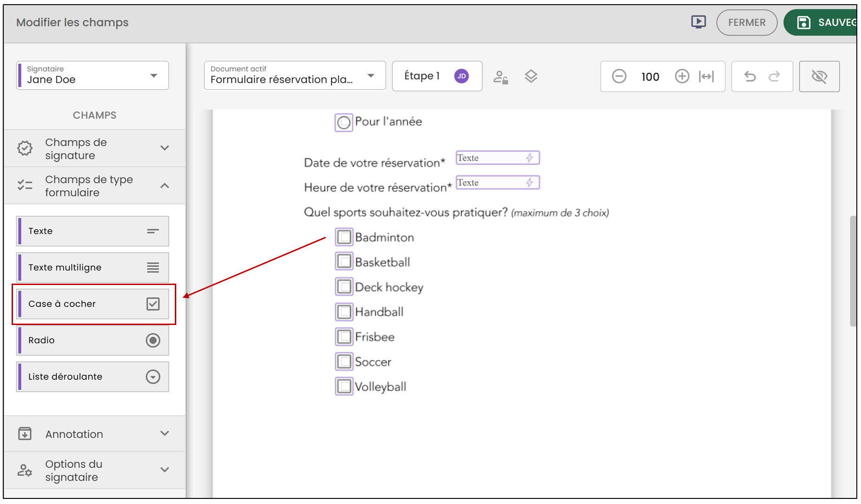
Task: Undo the last action
Action: (x=750, y=76)
